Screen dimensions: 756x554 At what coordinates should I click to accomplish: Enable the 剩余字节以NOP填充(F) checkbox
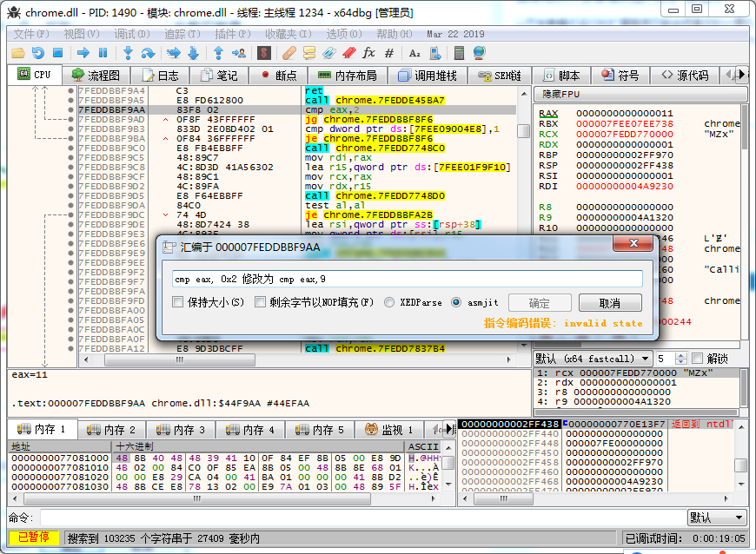coord(261,302)
